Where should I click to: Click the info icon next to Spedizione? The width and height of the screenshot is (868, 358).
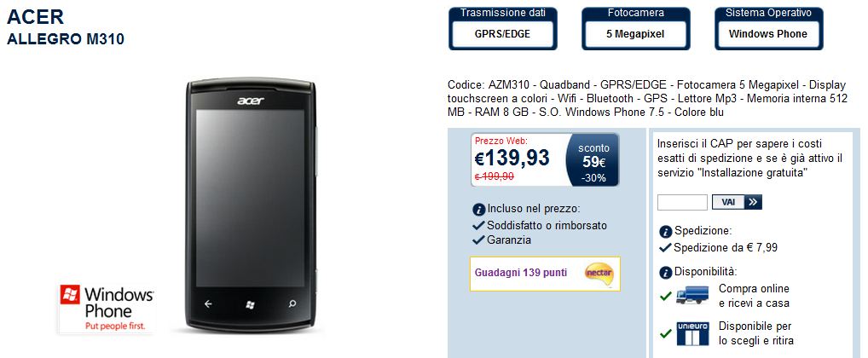coord(666,231)
